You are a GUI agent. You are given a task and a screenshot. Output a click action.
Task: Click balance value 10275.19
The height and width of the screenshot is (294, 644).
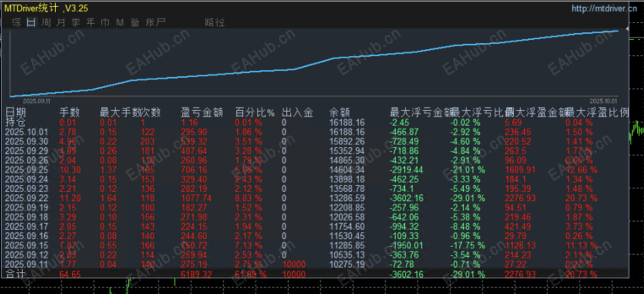[347, 264]
